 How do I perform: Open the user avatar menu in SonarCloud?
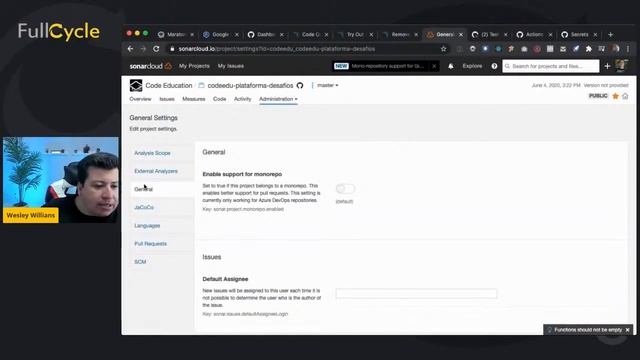[x=621, y=65]
